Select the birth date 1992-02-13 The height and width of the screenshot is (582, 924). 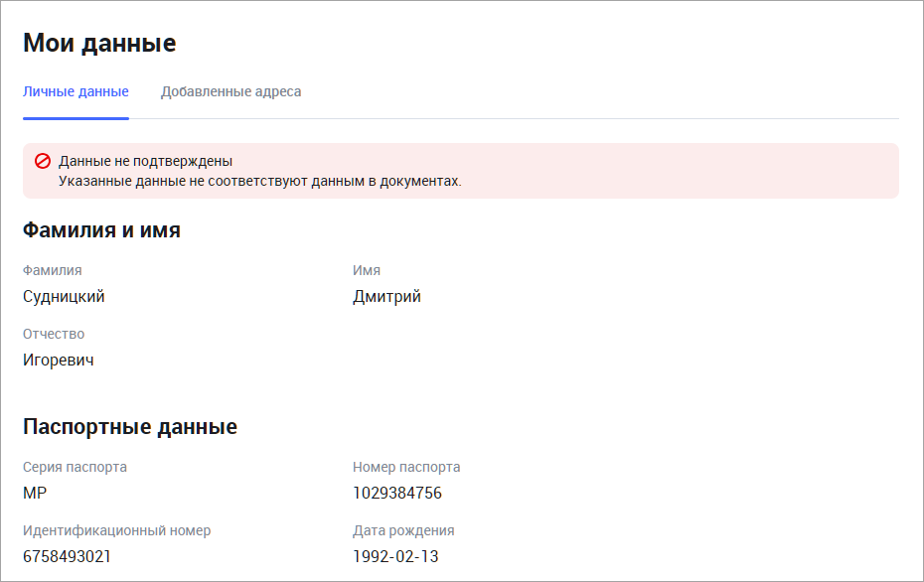tap(395, 556)
